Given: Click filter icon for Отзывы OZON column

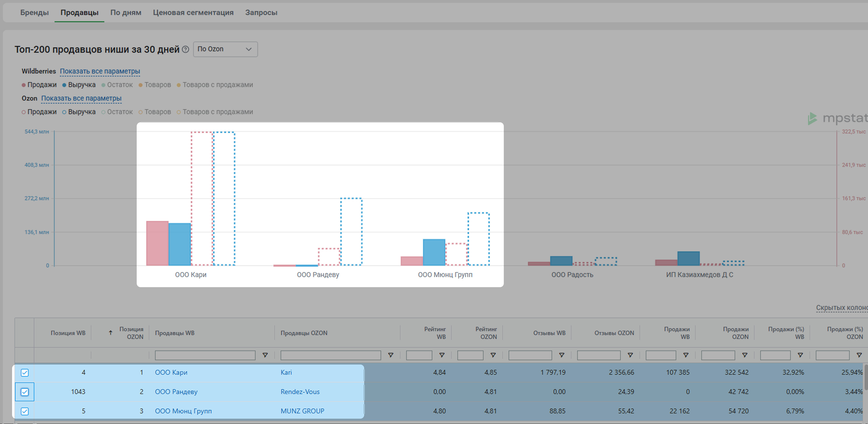Looking at the screenshot, I should (630, 355).
